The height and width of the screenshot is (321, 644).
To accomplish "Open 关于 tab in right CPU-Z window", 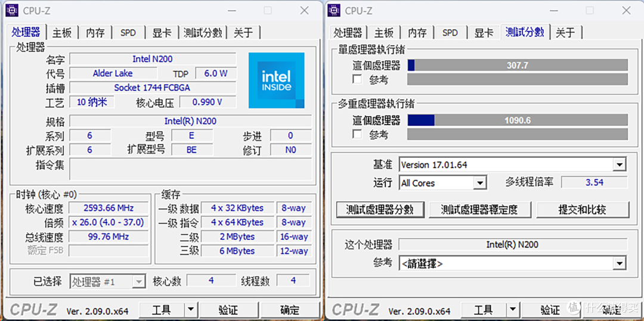I will [565, 33].
